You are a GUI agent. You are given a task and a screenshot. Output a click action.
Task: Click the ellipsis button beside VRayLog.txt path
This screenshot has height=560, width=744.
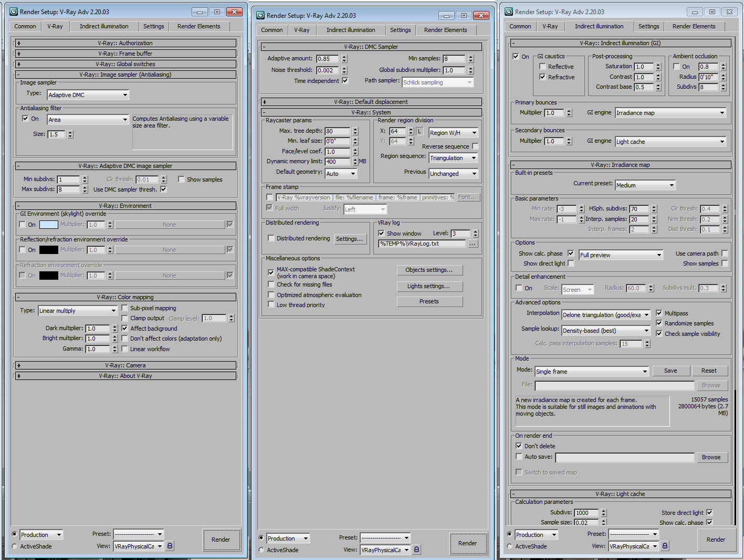[x=473, y=244]
